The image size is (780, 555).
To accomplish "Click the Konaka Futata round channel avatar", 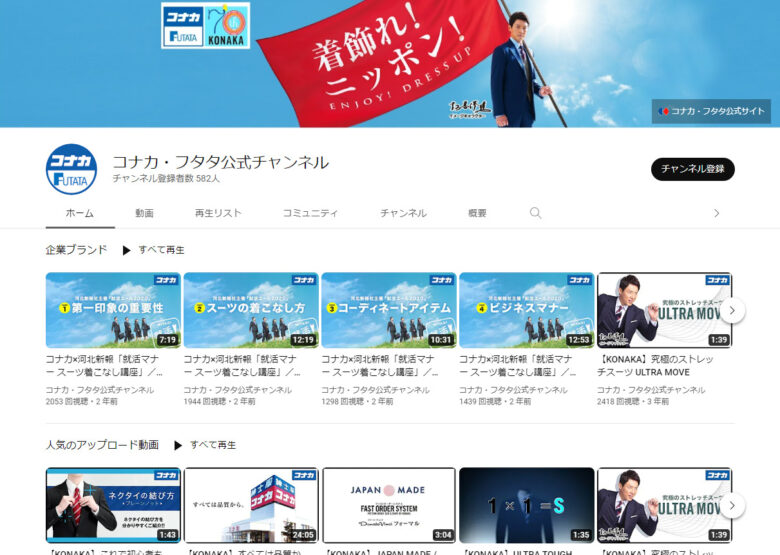I will 72,169.
